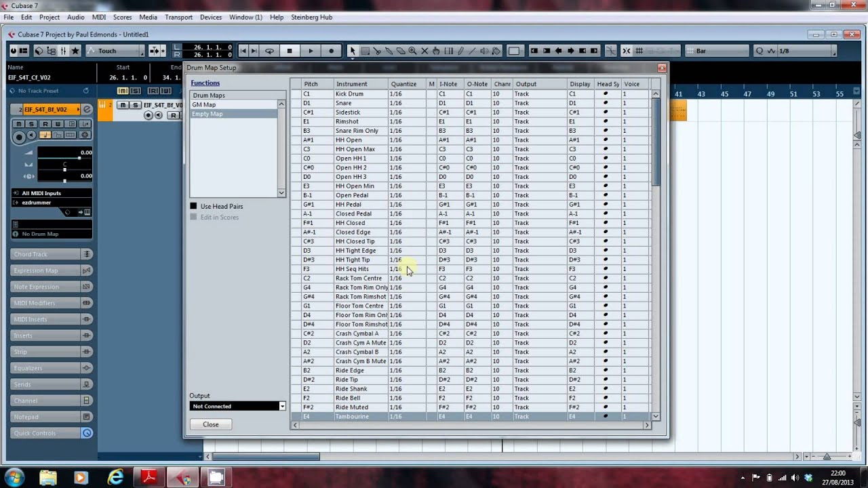The image size is (868, 488).
Task: Select Empty Map in the Drum Maps list
Action: point(233,114)
